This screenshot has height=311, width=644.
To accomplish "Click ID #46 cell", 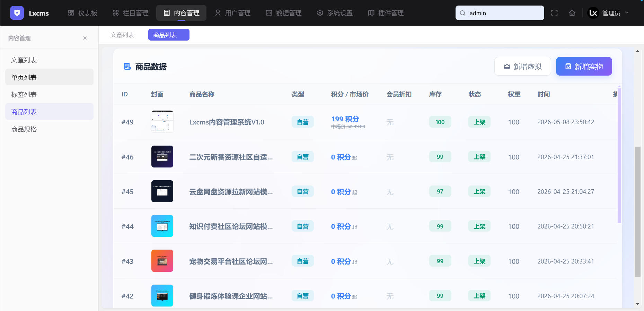I will (x=127, y=157).
